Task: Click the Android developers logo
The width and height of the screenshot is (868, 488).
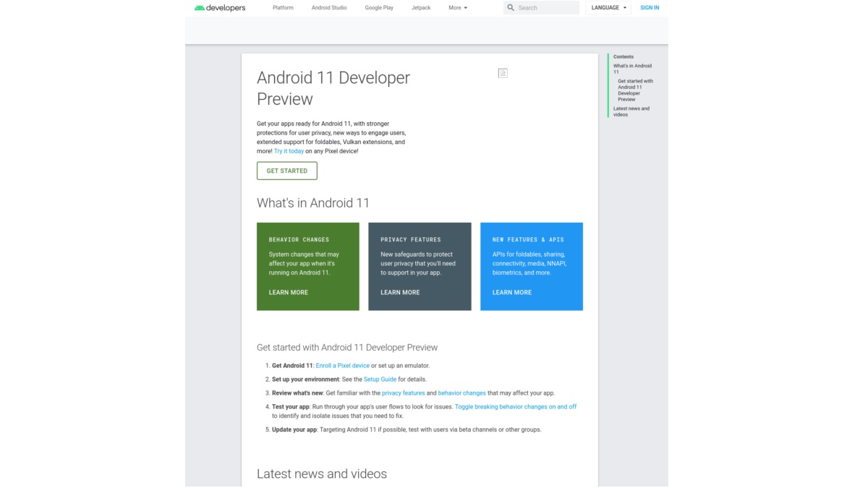Action: point(220,8)
